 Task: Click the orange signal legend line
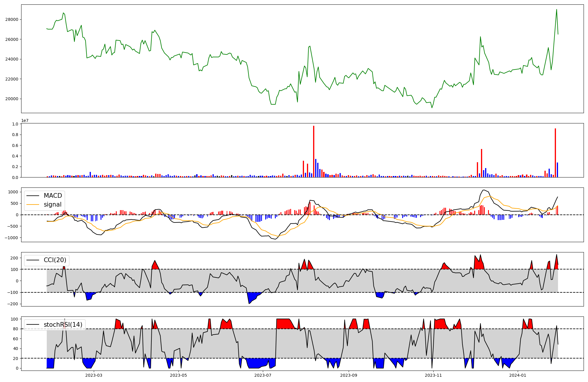click(33, 205)
